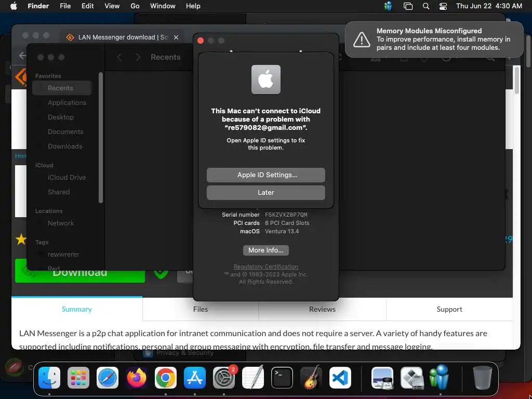Click the Memory Modules Misconfigured notification

[x=434, y=39]
